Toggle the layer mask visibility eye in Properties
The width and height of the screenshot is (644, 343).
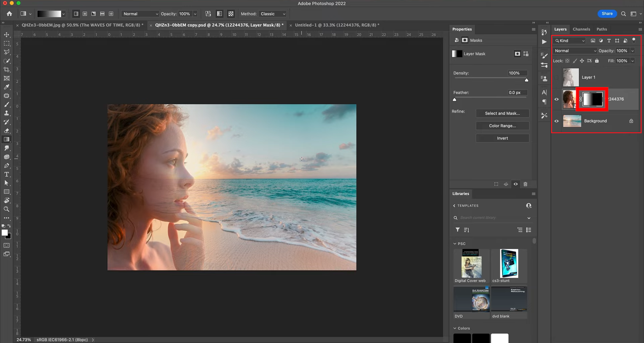[516, 184]
